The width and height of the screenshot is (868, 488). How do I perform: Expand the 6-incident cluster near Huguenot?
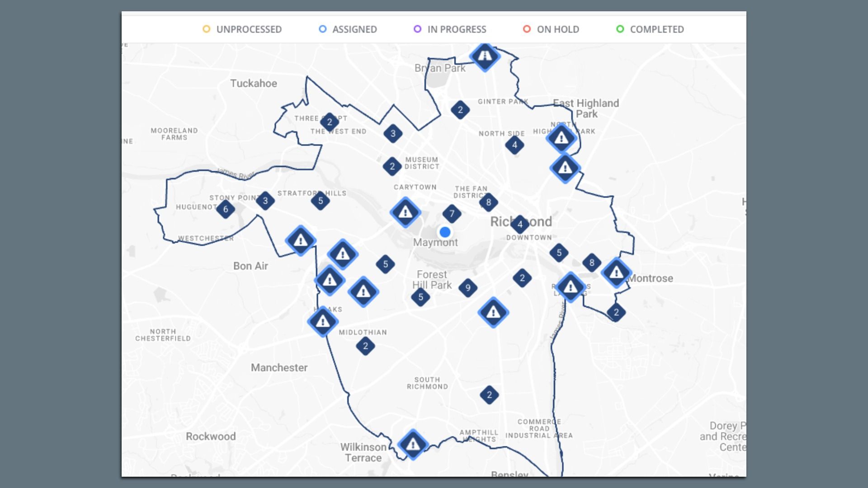(x=226, y=209)
